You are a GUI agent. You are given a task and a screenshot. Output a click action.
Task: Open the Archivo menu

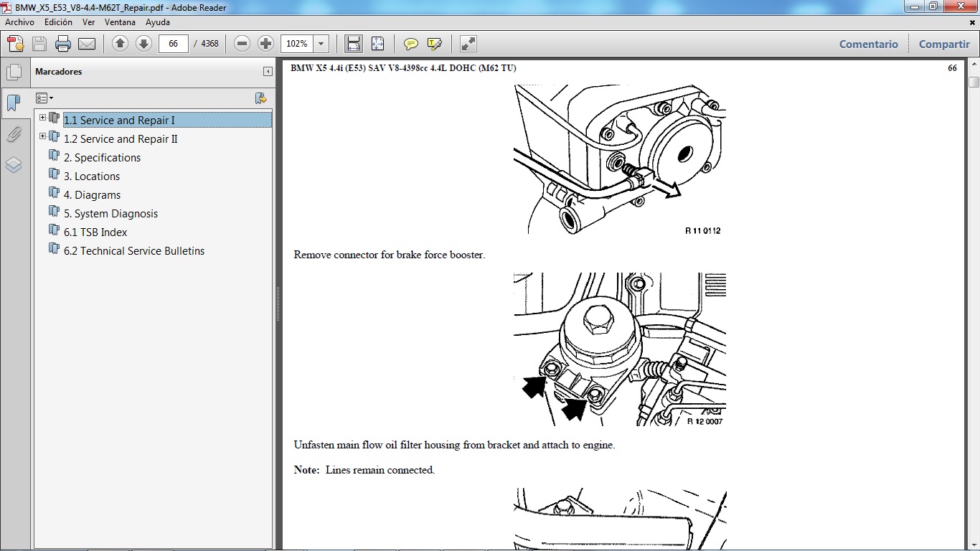click(x=19, y=22)
